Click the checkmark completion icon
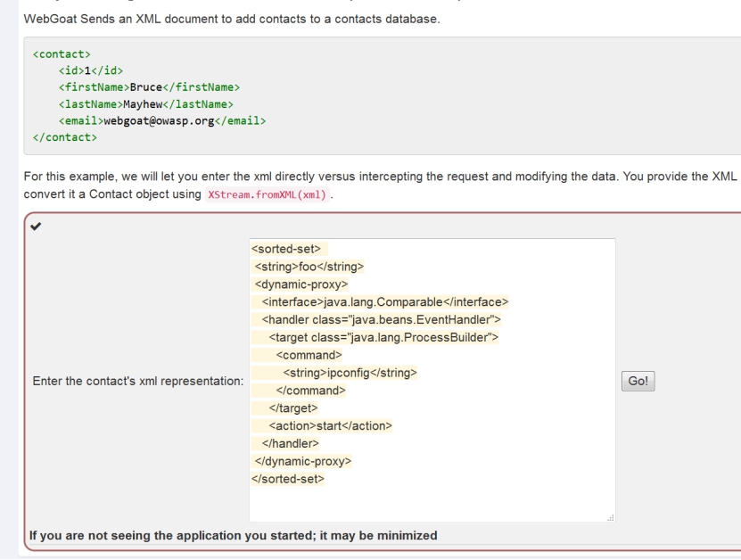This screenshot has width=741, height=560. 36,226
